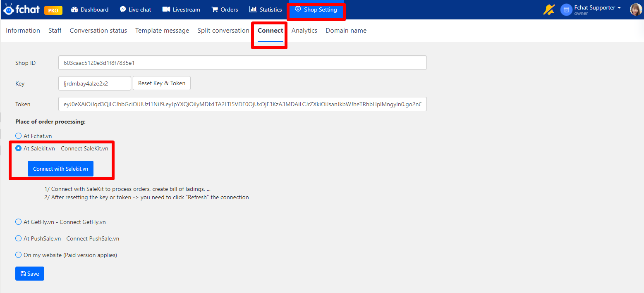Select At GetFly.vn radio option

[18, 222]
